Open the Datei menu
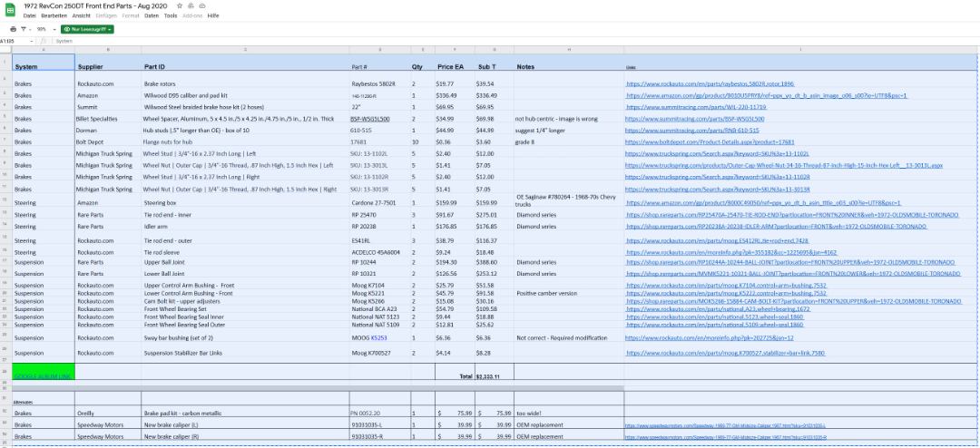Viewport: 980px width, 448px height. tap(29, 15)
